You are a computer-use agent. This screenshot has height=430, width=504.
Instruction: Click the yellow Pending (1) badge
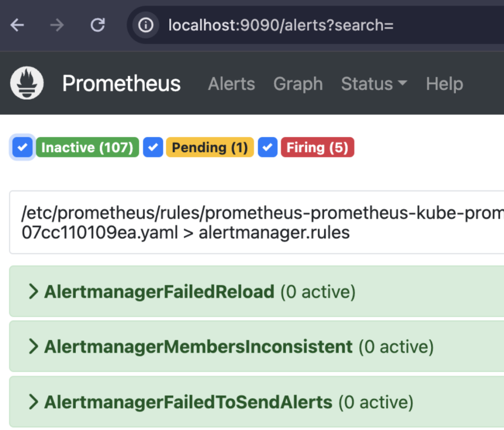point(210,147)
